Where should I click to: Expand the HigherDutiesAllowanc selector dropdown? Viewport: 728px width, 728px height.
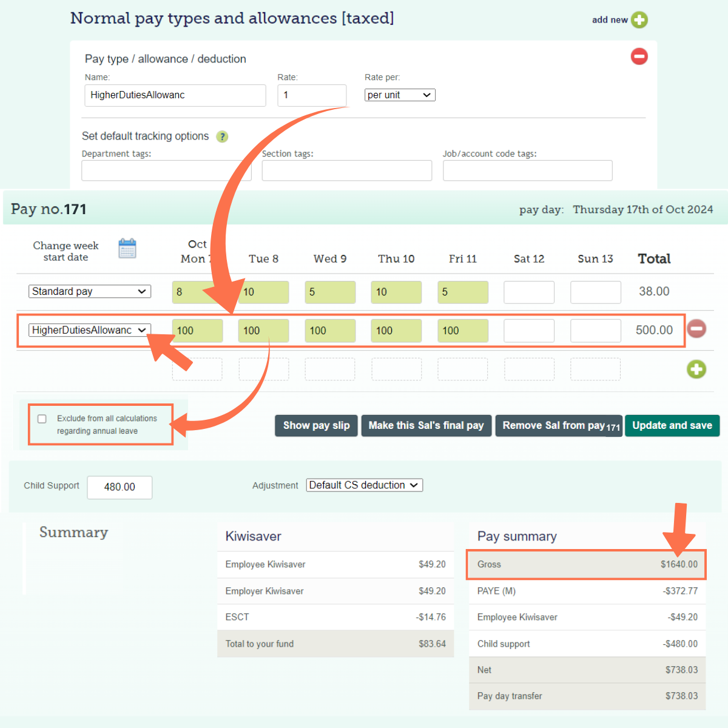pos(89,330)
